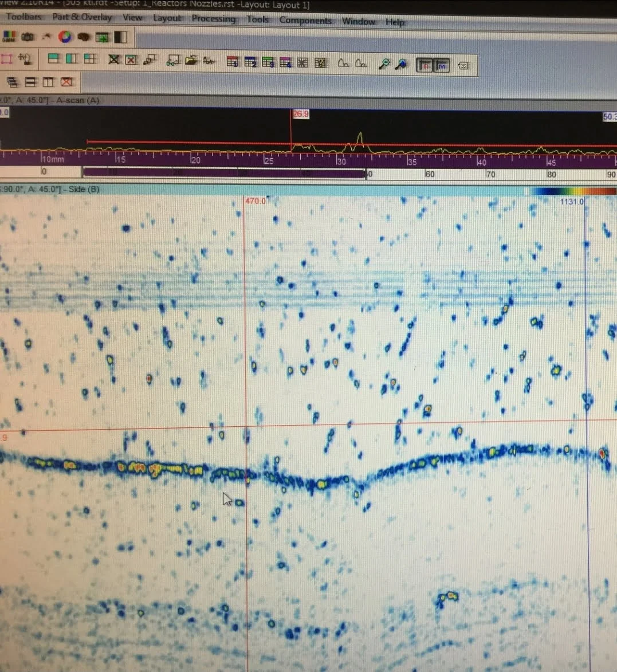Click the cascade windows icon
Screen dimensions: 617x672
[x=13, y=81]
